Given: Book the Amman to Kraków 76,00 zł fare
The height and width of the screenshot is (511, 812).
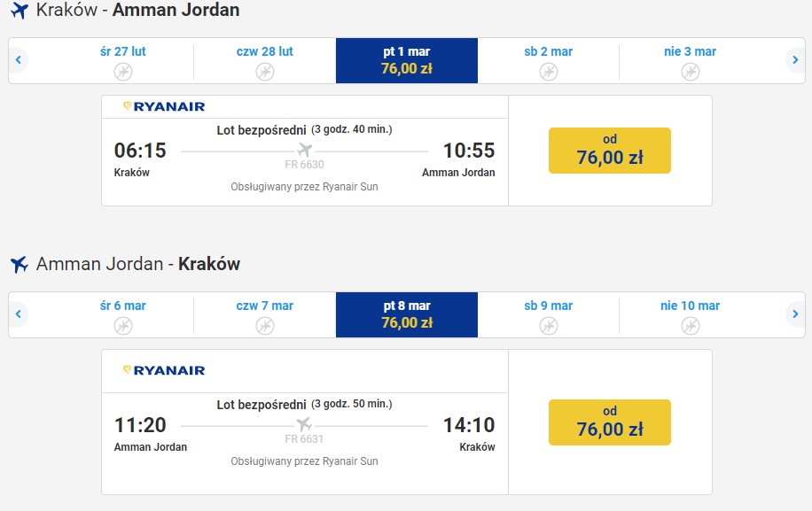Looking at the screenshot, I should (x=610, y=422).
